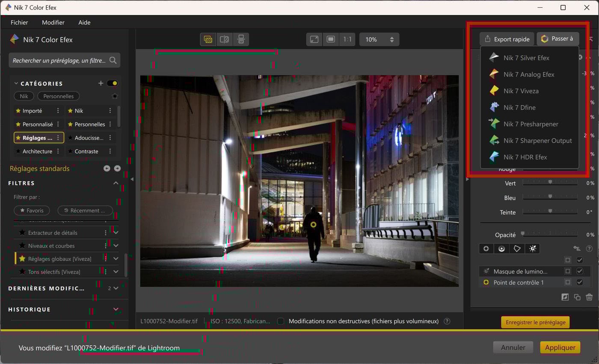Open help for local adjustments

click(x=589, y=249)
